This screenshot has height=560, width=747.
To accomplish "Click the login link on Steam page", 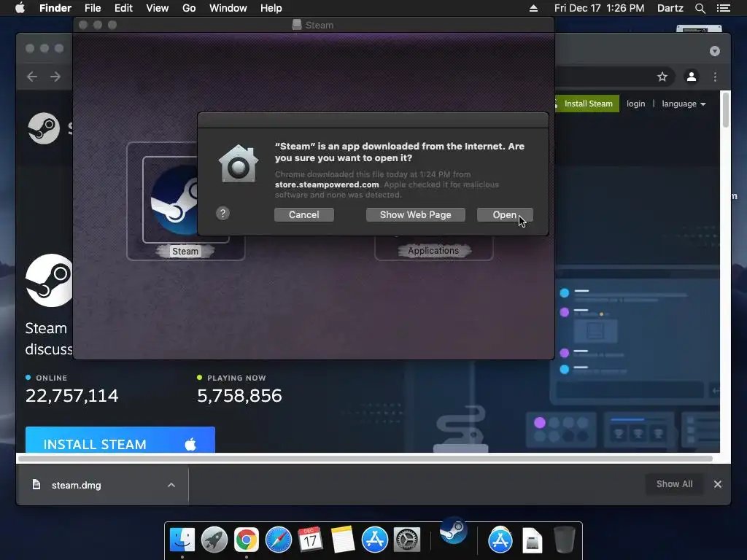I will coord(635,104).
